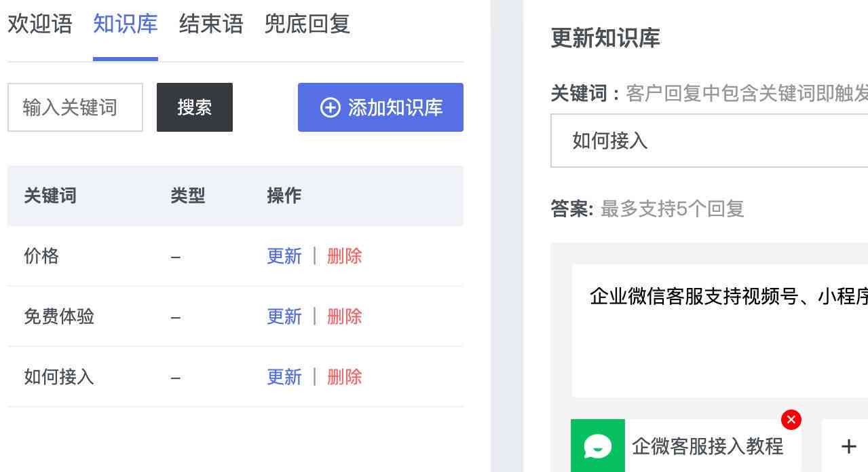Click the 关键词 column header

50,196
